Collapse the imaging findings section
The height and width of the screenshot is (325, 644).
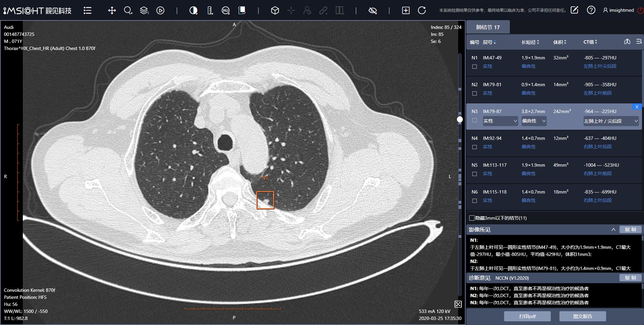point(613,230)
